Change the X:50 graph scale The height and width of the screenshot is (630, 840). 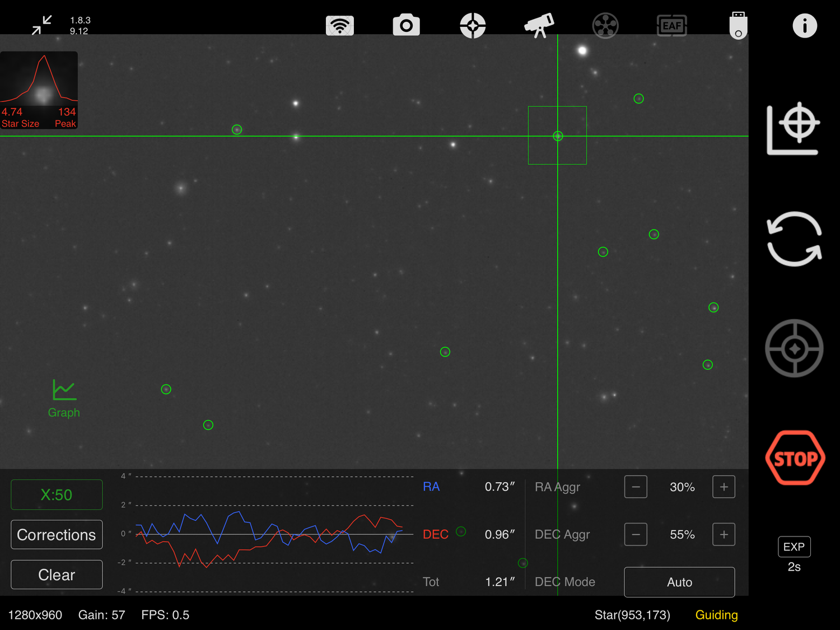point(57,495)
